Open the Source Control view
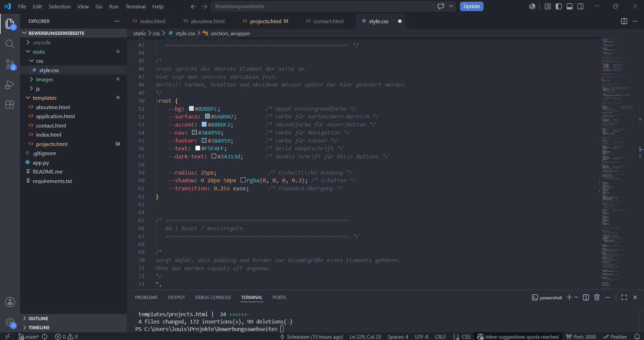 tap(10, 64)
